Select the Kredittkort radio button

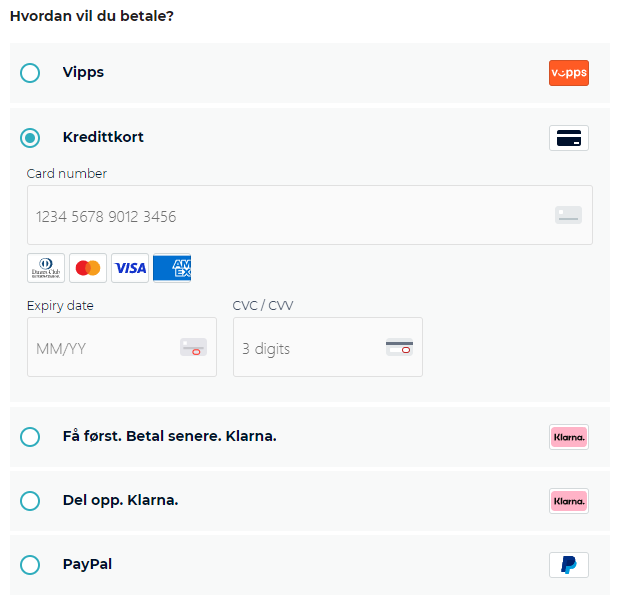pos(30,138)
